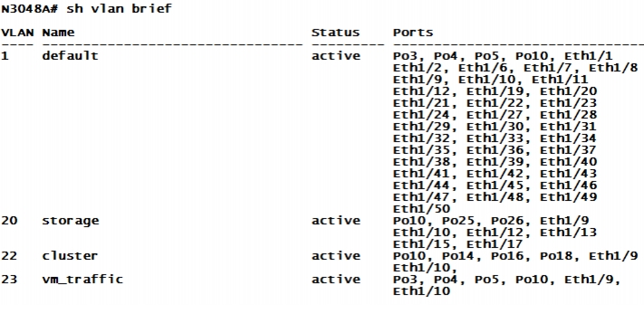Click the Status column header
644x333 pixels.
335,33
